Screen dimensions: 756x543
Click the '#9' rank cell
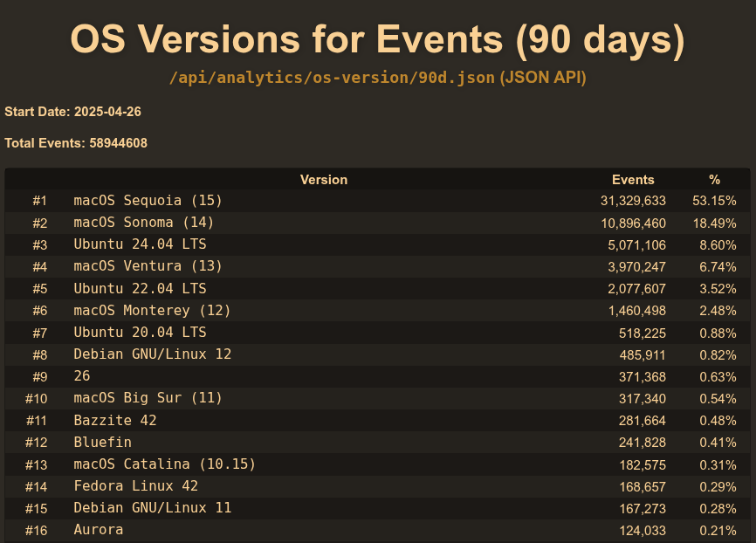(x=39, y=377)
